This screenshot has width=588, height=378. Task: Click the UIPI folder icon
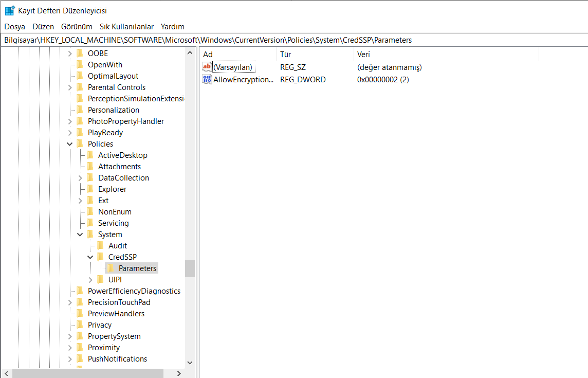point(101,280)
